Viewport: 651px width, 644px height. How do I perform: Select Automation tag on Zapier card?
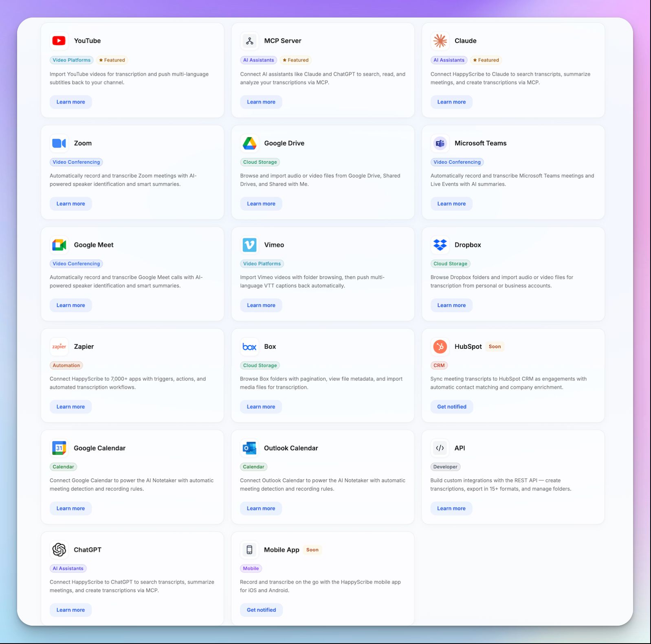[x=66, y=366]
